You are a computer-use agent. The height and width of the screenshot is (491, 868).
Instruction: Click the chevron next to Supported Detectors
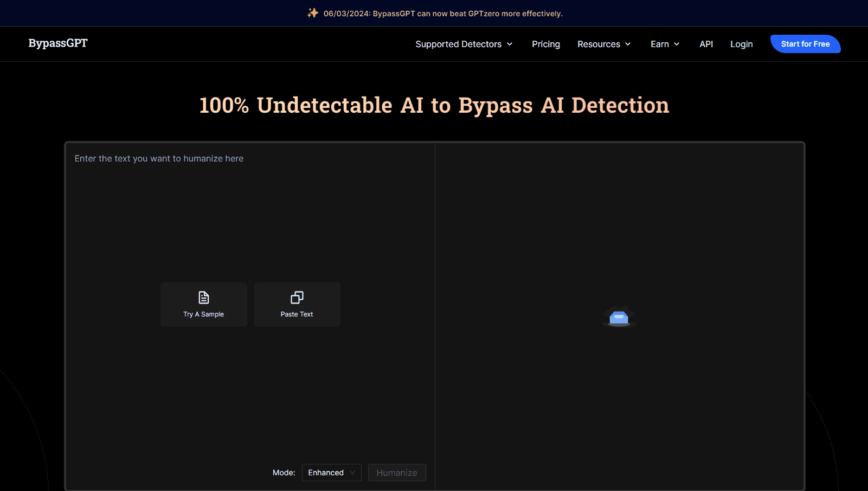point(510,44)
